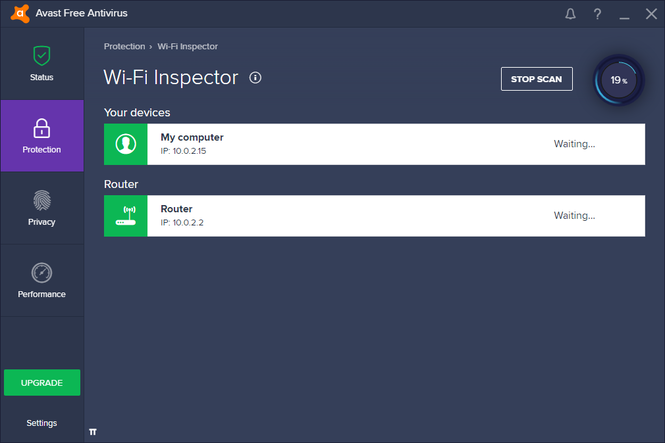Click My computer's Waiting... status
The height and width of the screenshot is (443, 665).
(574, 144)
